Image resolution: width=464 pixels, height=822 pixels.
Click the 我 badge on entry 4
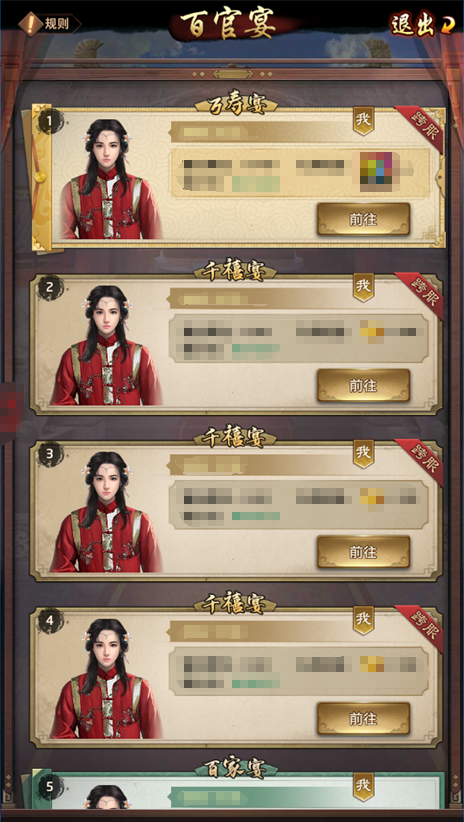(x=363, y=620)
